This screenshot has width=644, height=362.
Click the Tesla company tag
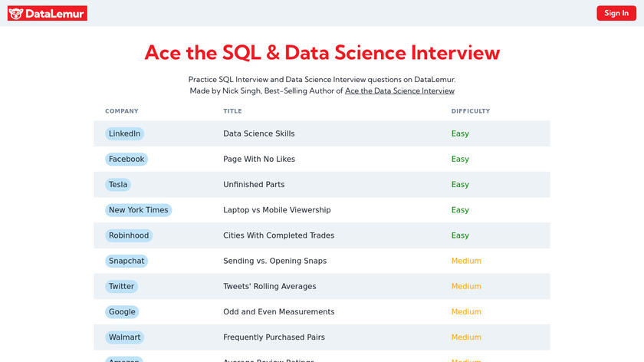(x=118, y=184)
